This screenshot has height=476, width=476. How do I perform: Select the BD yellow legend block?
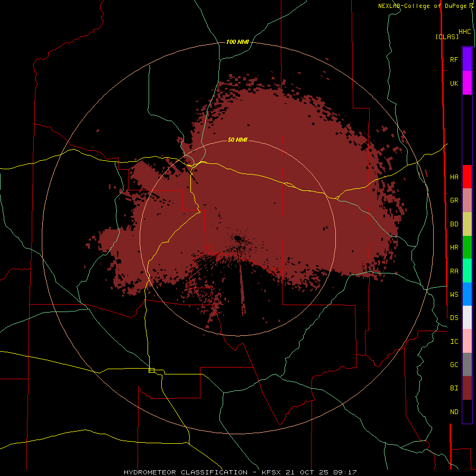467,224
